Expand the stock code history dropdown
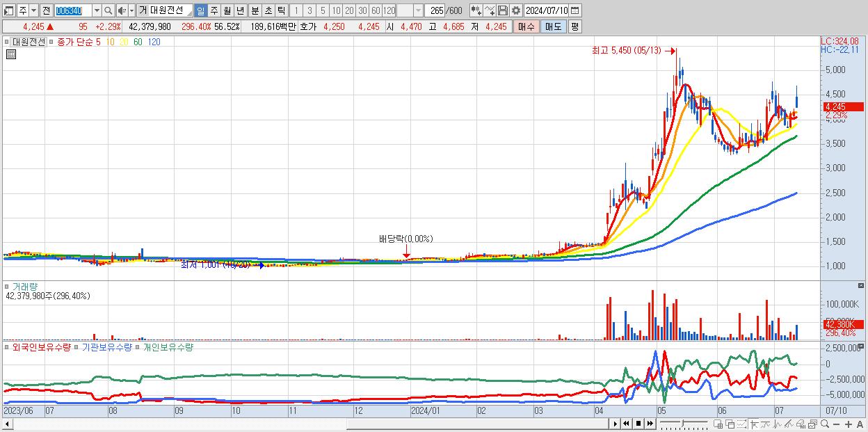 click(97, 10)
